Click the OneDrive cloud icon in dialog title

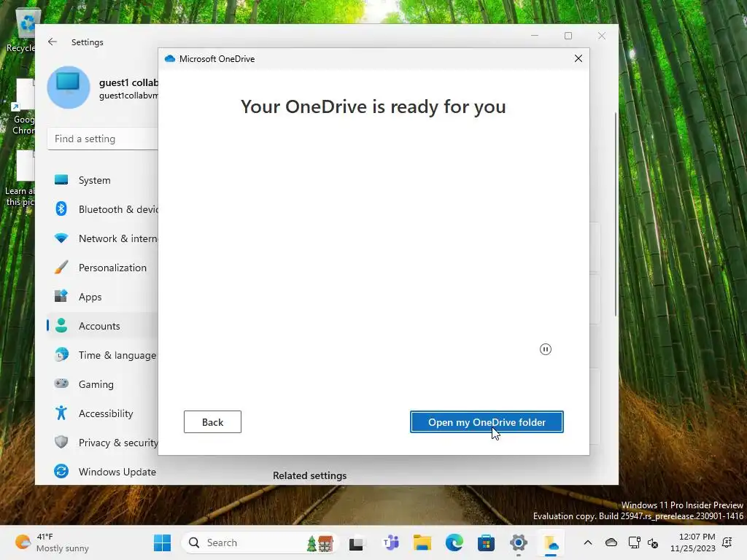[x=169, y=58]
